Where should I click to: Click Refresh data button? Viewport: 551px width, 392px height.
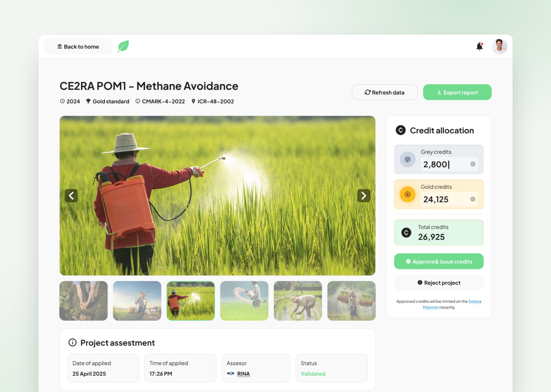pyautogui.click(x=385, y=92)
